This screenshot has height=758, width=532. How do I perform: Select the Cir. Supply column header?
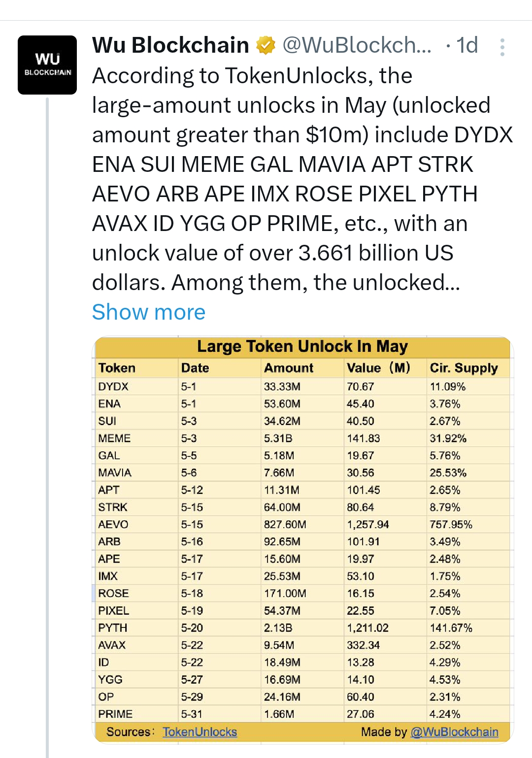pyautogui.click(x=464, y=368)
